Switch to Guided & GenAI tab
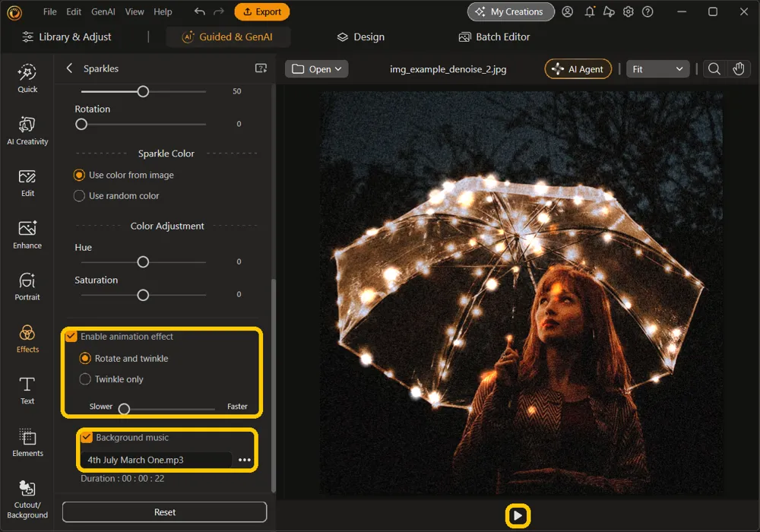760x532 pixels. [x=228, y=36]
